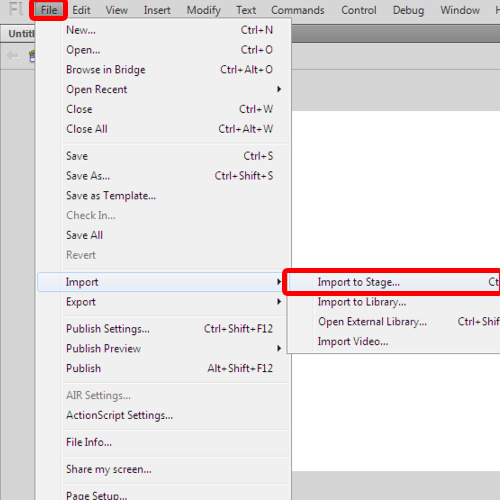Open the Debug menu
This screenshot has width=500, height=500.
[408, 10]
